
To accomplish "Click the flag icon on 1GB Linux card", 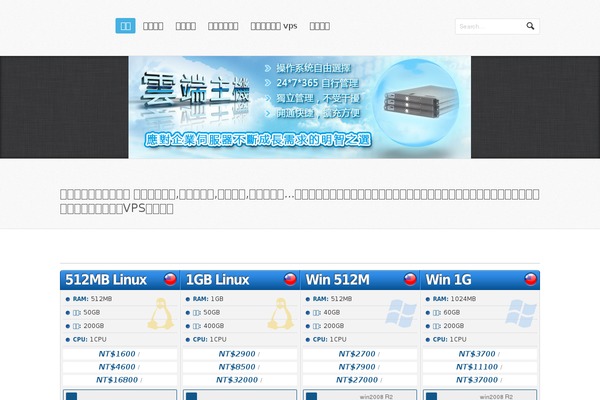I will pyautogui.click(x=290, y=279).
